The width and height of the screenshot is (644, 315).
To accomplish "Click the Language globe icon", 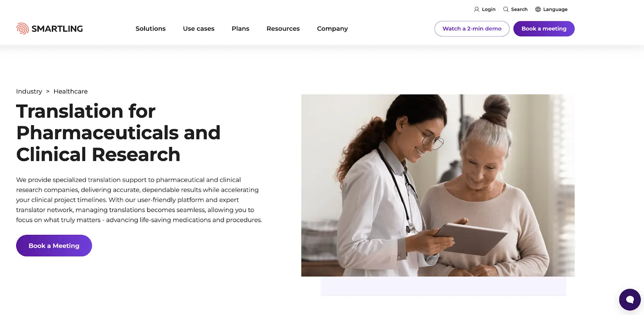I will (x=538, y=9).
